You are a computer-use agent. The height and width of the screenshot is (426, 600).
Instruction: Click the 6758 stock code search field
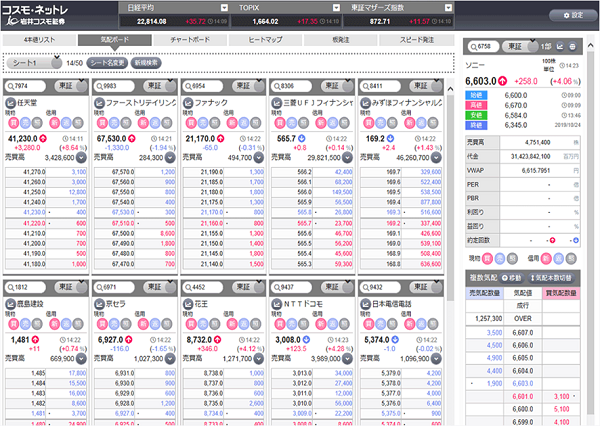484,46
